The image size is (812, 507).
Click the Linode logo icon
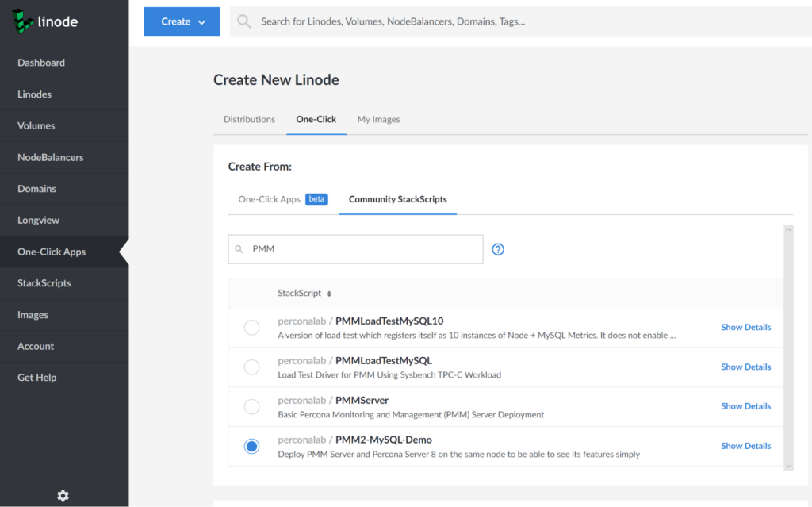click(x=22, y=21)
